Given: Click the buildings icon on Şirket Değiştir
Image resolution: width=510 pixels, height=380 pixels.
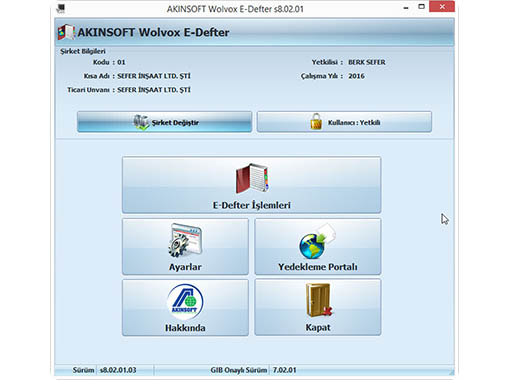Looking at the screenshot, I should (x=141, y=122).
